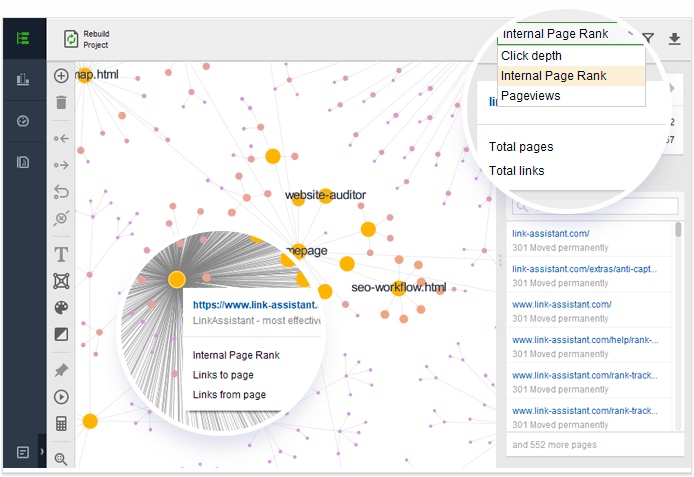Click the seo-workflow.html node label

pyautogui.click(x=398, y=288)
